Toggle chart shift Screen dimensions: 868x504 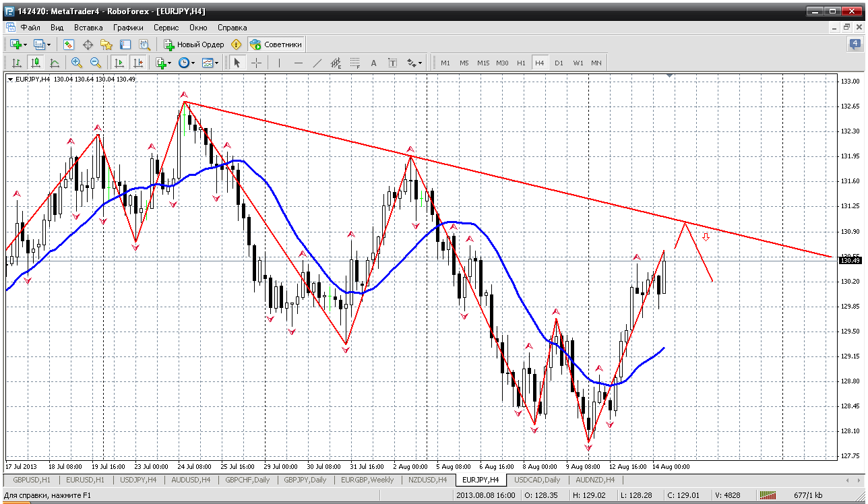tap(138, 63)
